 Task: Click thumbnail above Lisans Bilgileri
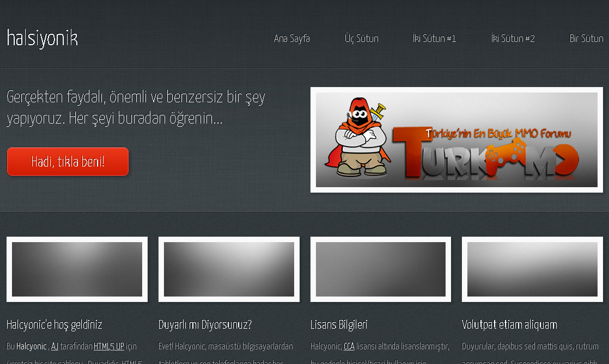tap(381, 269)
